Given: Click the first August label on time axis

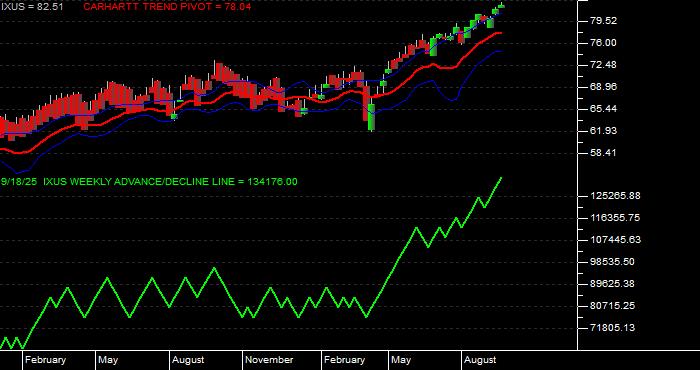Looking at the screenshot, I should [x=188, y=360].
